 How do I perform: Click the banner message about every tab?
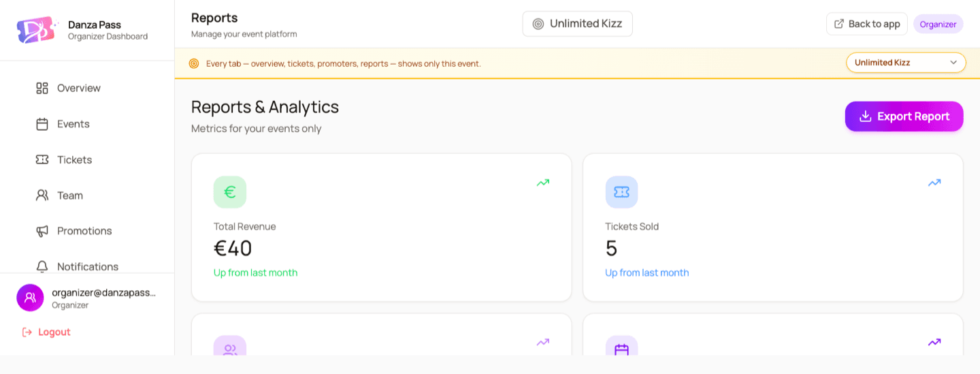[x=344, y=63]
